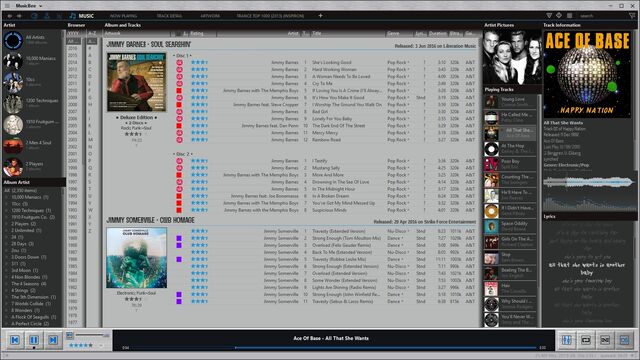Click the square layout icon near search
The image size is (640, 360).
point(569,16)
